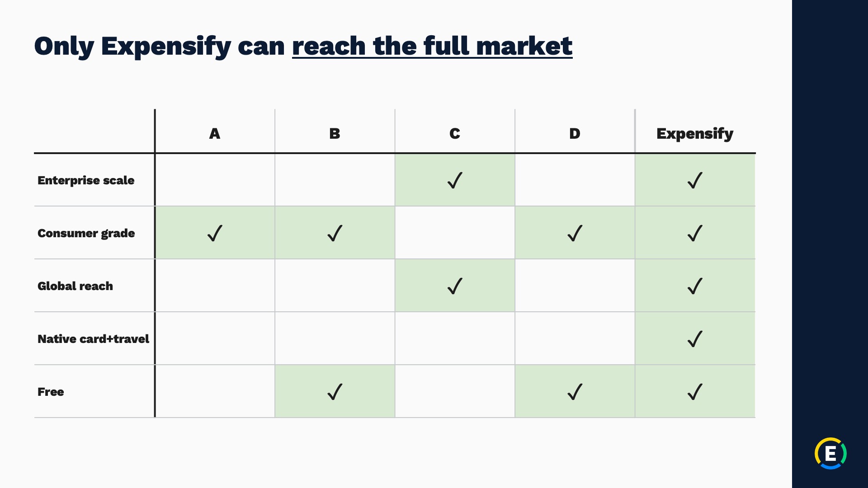Click the Expensify logo icon
Image resolution: width=868 pixels, height=488 pixels.
pyautogui.click(x=830, y=453)
